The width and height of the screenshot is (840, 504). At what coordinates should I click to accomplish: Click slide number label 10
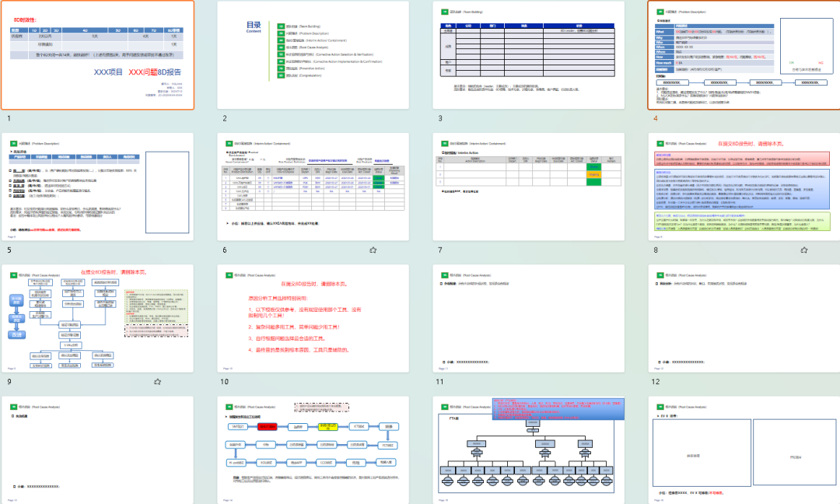[225, 382]
